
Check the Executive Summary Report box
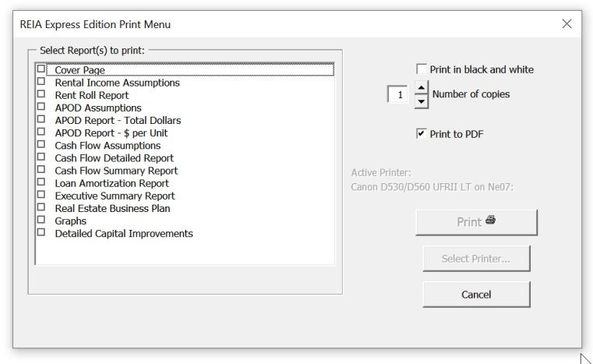(41, 195)
